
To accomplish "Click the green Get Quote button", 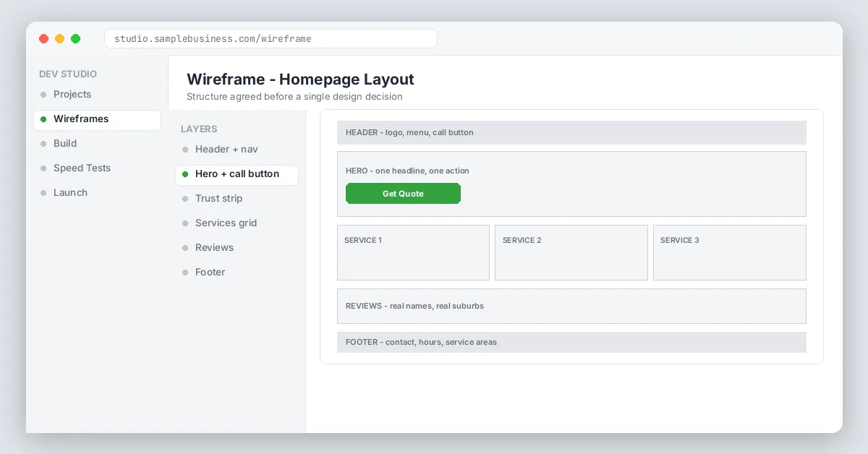I will coord(403,194).
